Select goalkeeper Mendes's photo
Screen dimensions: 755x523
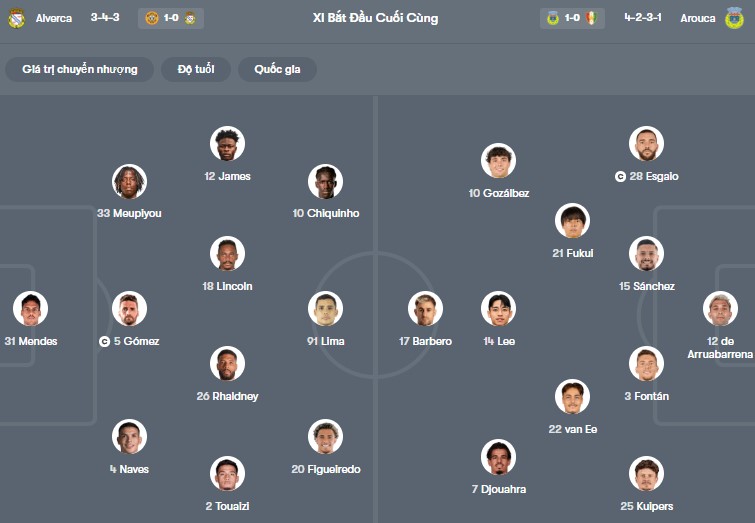click(30, 309)
